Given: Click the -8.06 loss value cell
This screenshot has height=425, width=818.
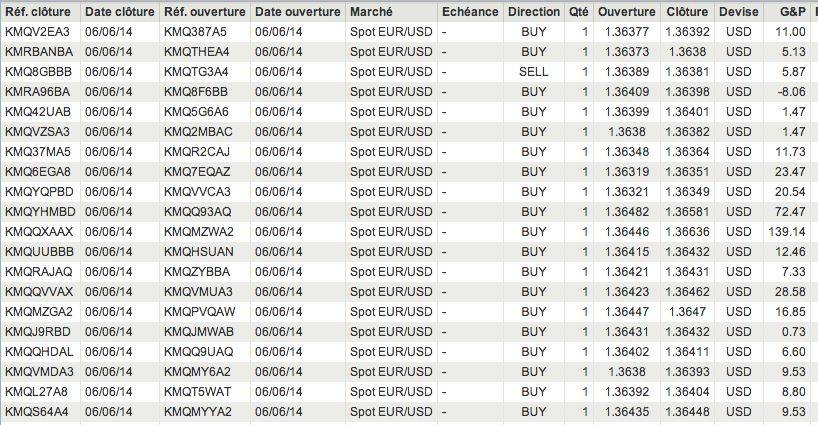Looking at the screenshot, I should coord(790,92).
